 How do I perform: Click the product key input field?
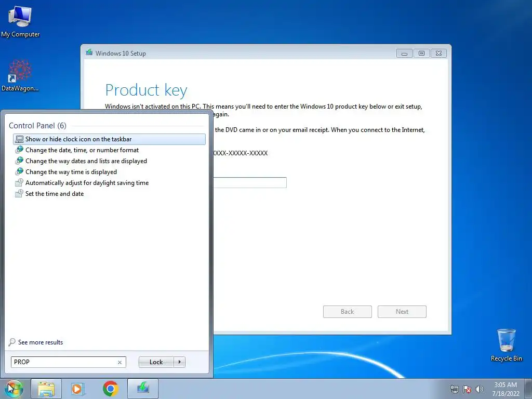click(250, 182)
